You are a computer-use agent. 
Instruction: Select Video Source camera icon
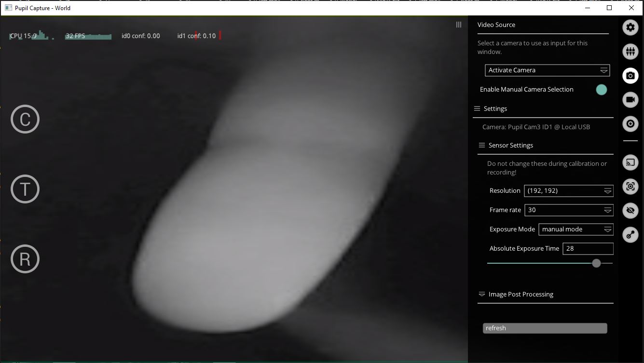click(x=630, y=76)
